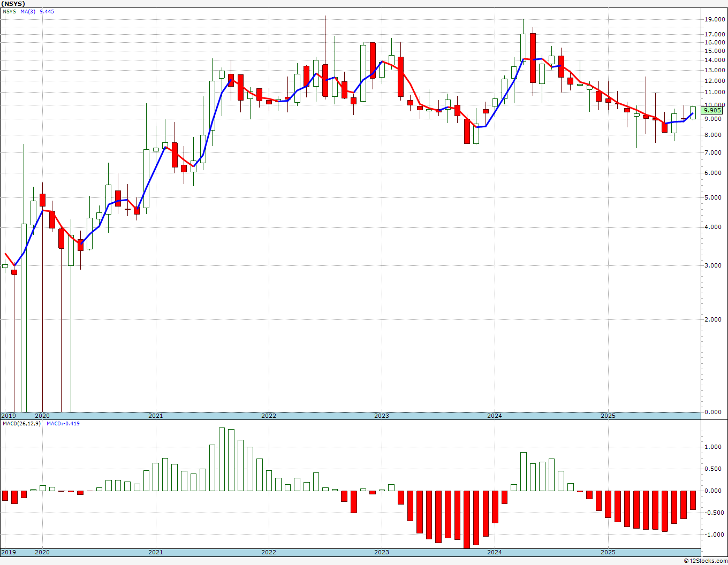Screen dimensions: 728x565
Task: Click the "MACD(26,12,9)" indicator label
Action: 21,424
